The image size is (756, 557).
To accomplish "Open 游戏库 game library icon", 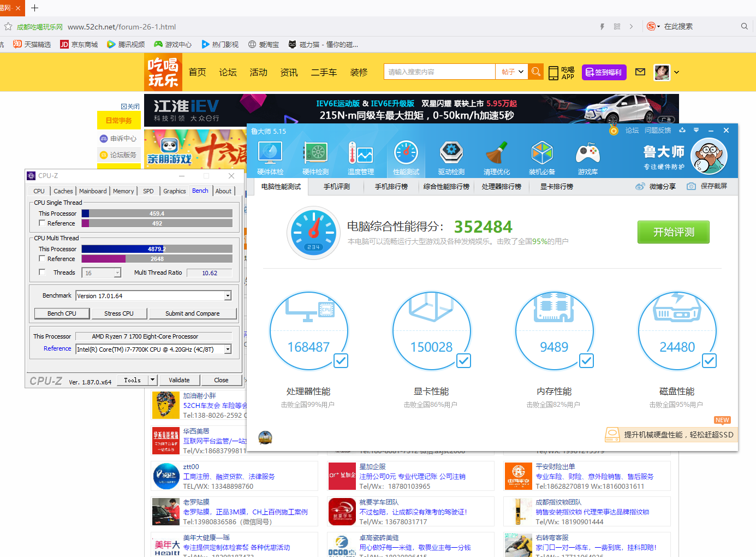I will pyautogui.click(x=587, y=158).
